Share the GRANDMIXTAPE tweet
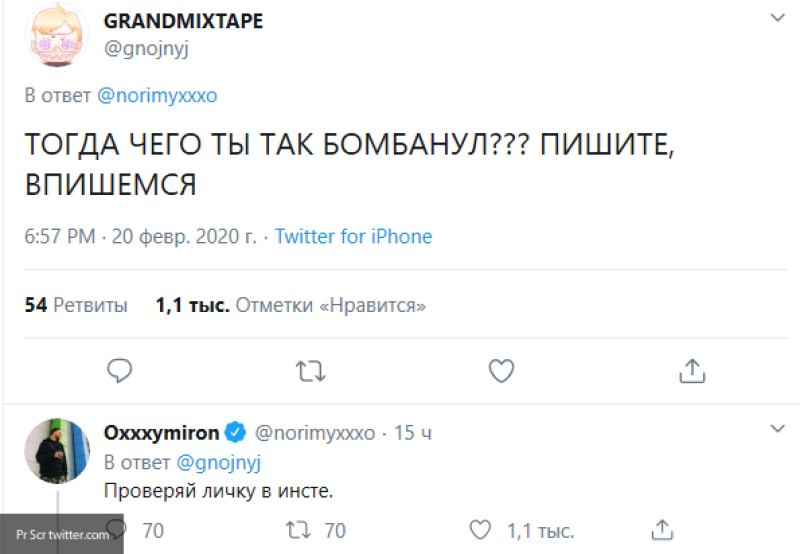 click(692, 371)
